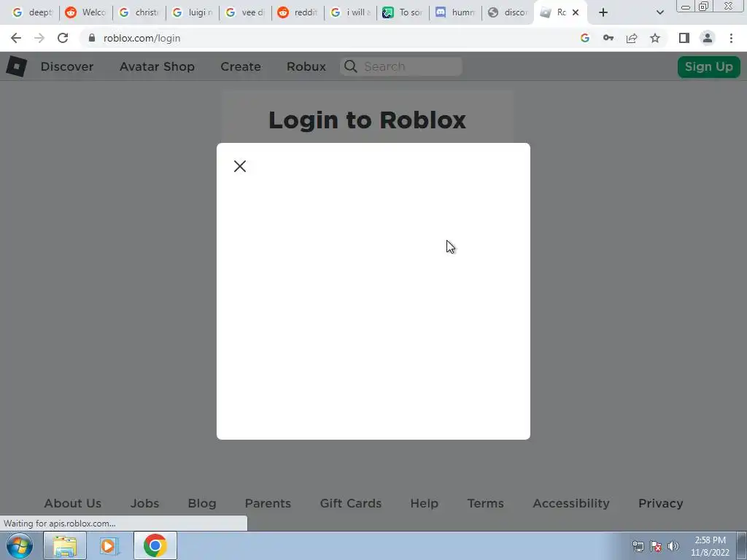Open the Windows Explorer taskbar icon
747x560 pixels.
[65, 545]
